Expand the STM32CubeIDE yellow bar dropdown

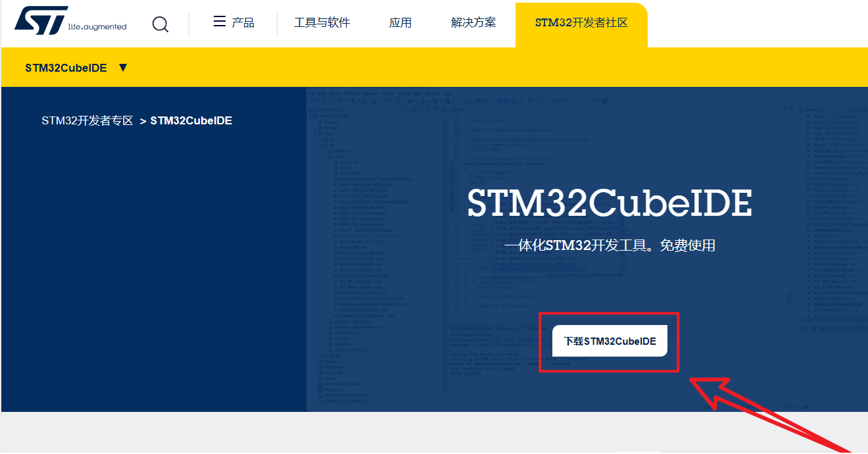pyautogui.click(x=76, y=68)
